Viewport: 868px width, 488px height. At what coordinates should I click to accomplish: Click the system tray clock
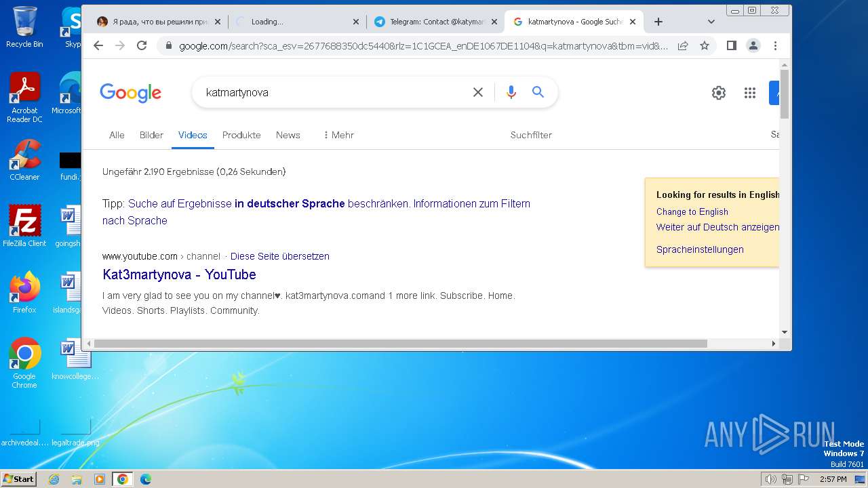click(x=833, y=479)
